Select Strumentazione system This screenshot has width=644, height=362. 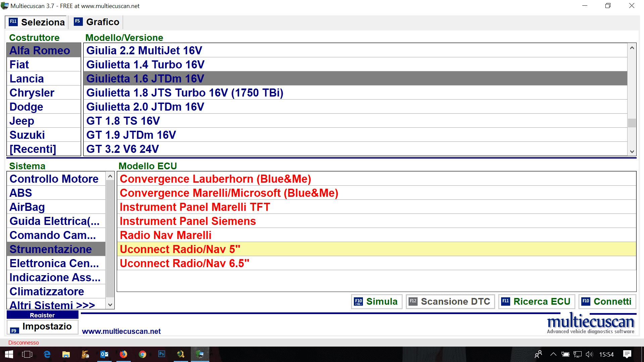pos(56,249)
